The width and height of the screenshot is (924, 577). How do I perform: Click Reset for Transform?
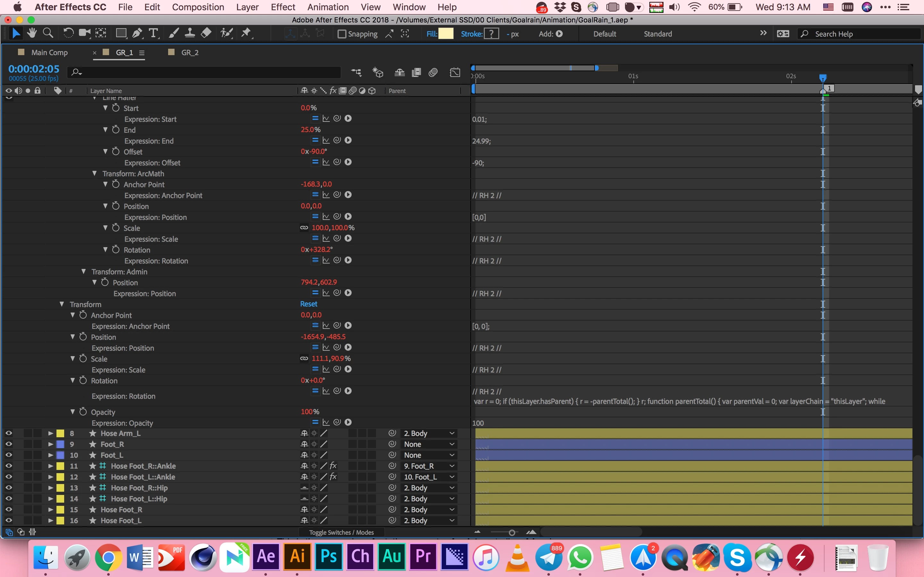coord(309,304)
